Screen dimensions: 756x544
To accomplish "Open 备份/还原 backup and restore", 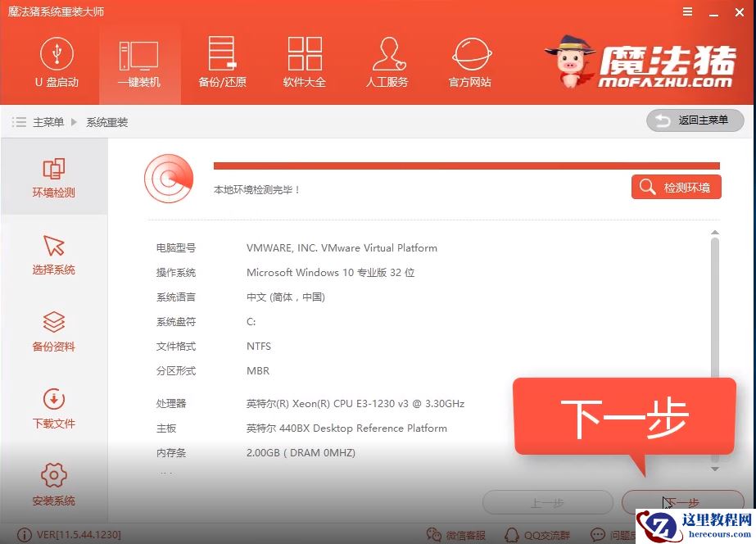I will click(x=221, y=63).
